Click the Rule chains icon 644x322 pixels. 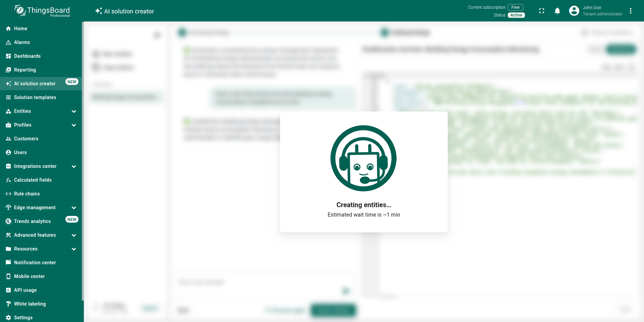click(x=8, y=194)
